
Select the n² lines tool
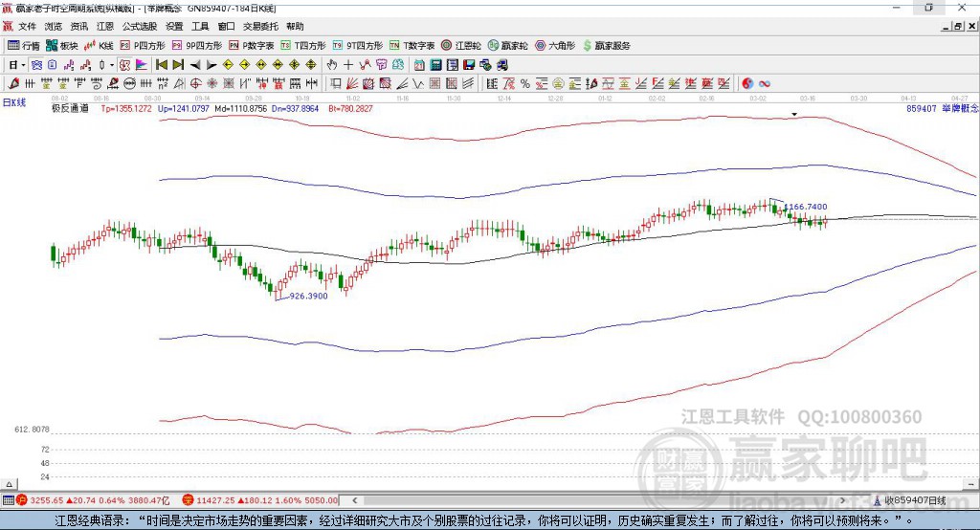[163, 84]
